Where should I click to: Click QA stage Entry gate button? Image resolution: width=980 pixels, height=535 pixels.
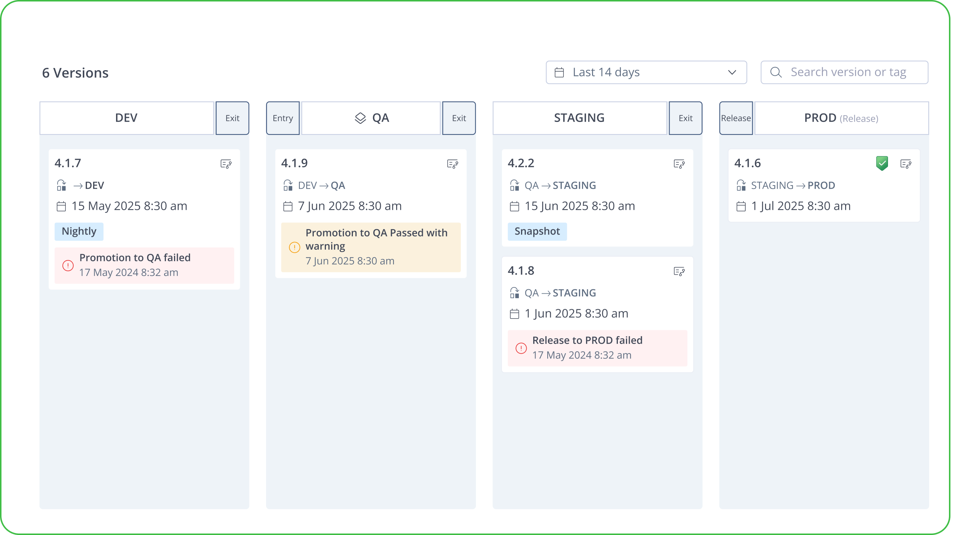[x=283, y=118]
